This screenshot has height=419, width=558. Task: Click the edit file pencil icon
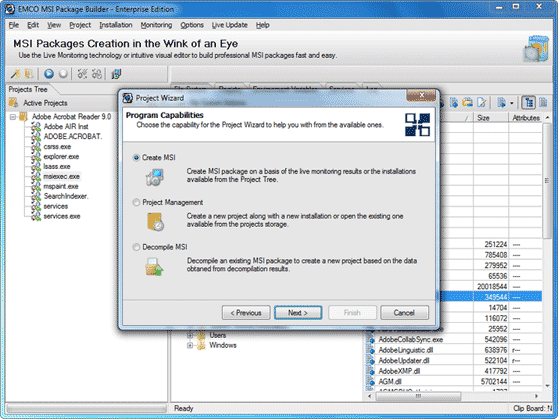pyautogui.click(x=481, y=103)
